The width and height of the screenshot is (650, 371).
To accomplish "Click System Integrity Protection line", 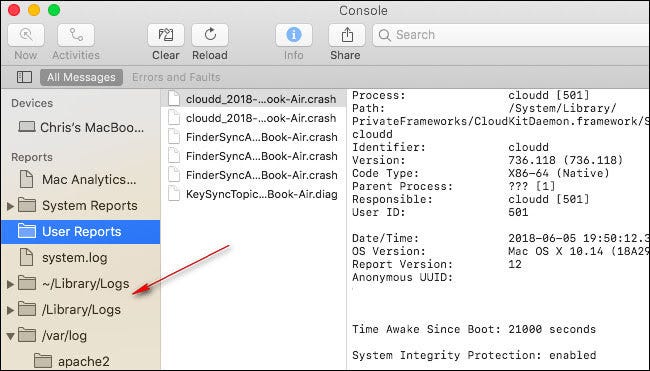I will click(x=474, y=355).
